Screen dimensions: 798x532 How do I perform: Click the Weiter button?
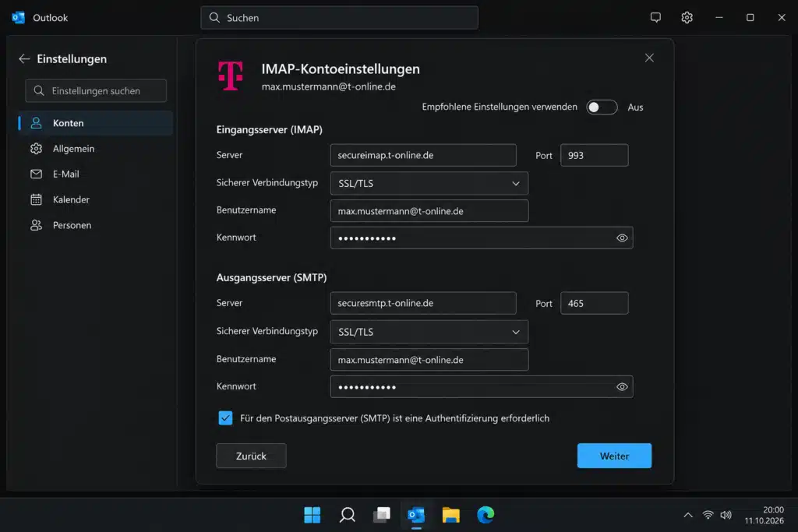[614, 456]
